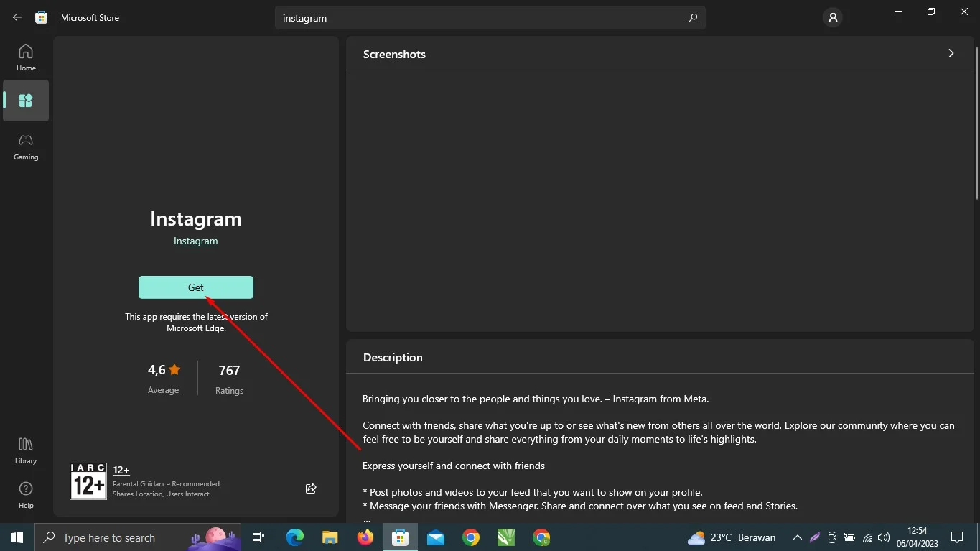980x551 pixels.
Task: Open the Library in the sidebar
Action: tap(26, 450)
